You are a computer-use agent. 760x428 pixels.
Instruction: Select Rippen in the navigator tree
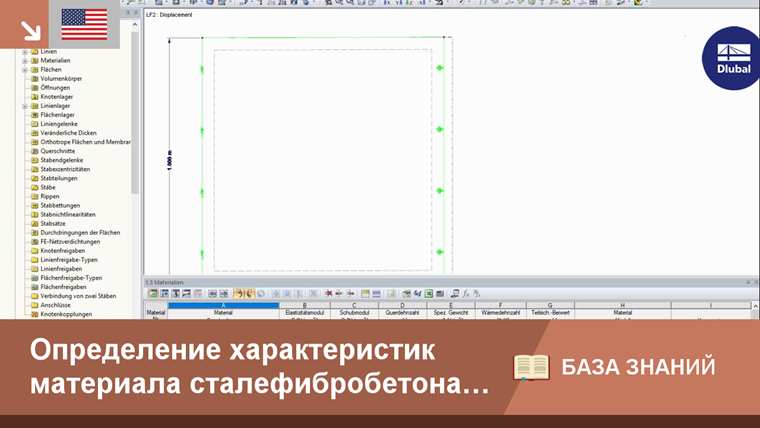pyautogui.click(x=50, y=196)
